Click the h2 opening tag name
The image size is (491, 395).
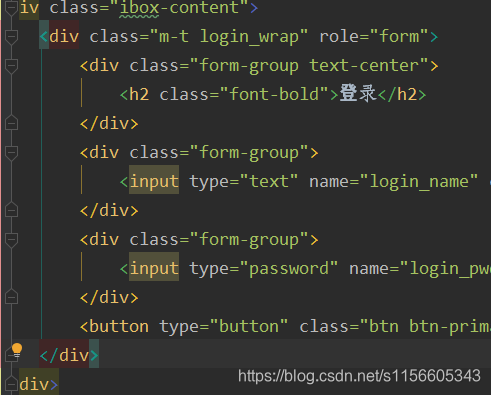pos(139,94)
